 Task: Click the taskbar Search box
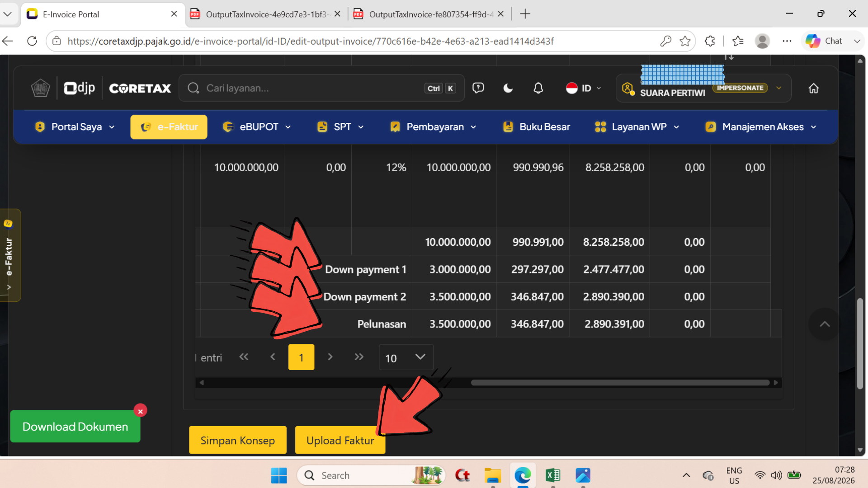coord(371,475)
